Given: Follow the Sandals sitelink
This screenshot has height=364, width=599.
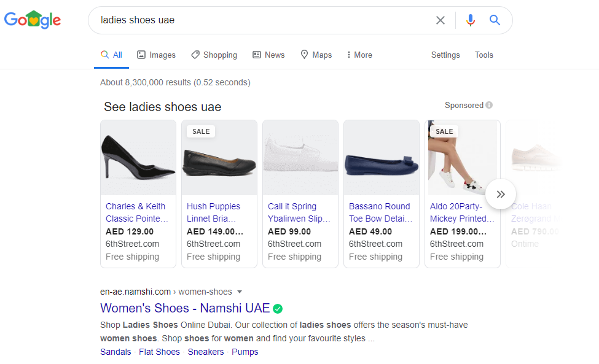Looking at the screenshot, I should tap(115, 352).
